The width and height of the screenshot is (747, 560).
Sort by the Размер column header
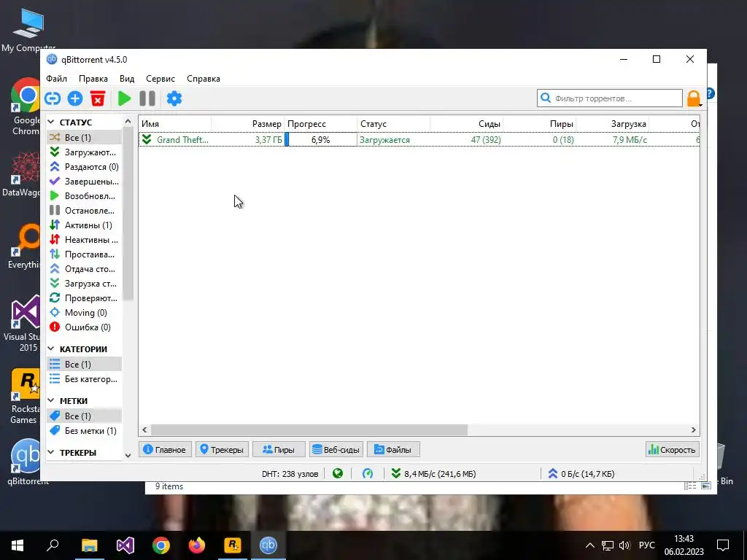(x=248, y=124)
